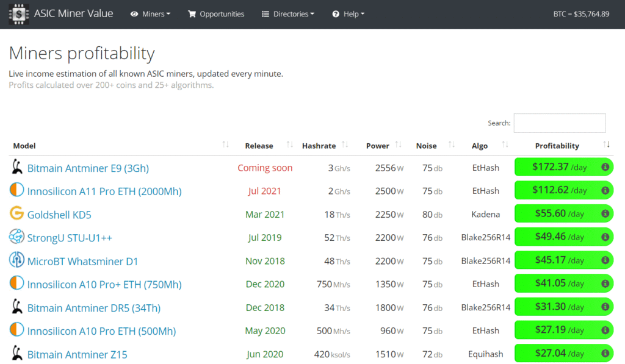Click the $172.37 /day profitability badge
The height and width of the screenshot is (364, 625).
tap(564, 167)
